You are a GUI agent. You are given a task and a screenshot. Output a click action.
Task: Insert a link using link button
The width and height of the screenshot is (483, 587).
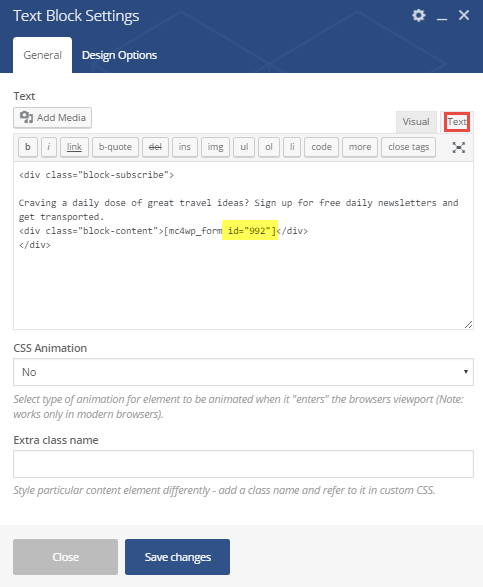(74, 147)
